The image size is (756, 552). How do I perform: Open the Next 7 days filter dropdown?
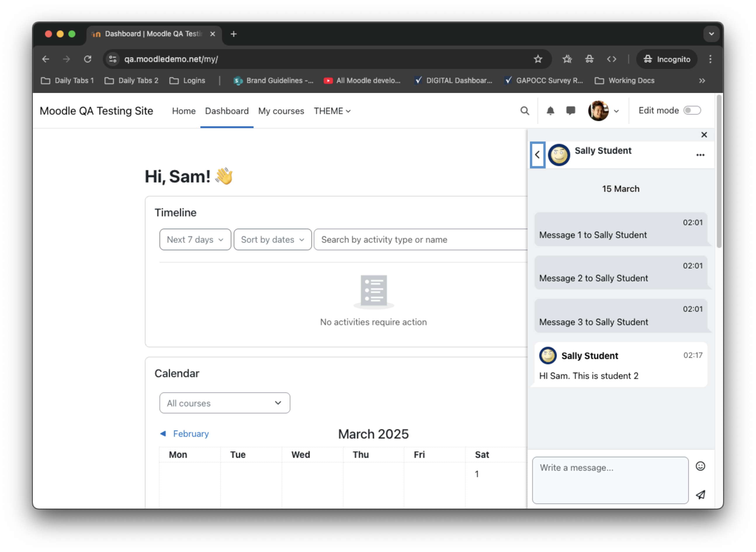195,239
